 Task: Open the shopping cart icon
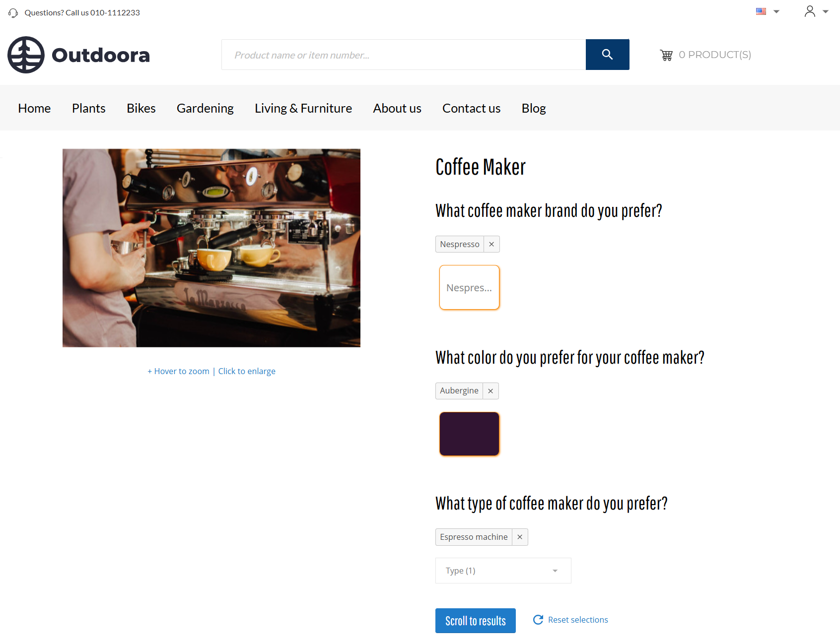[x=666, y=55]
